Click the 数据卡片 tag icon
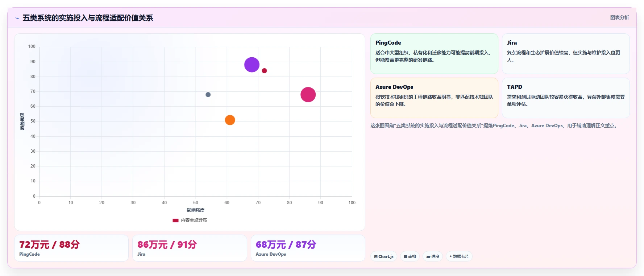Viewport: 644px width, 276px height. tap(451, 256)
